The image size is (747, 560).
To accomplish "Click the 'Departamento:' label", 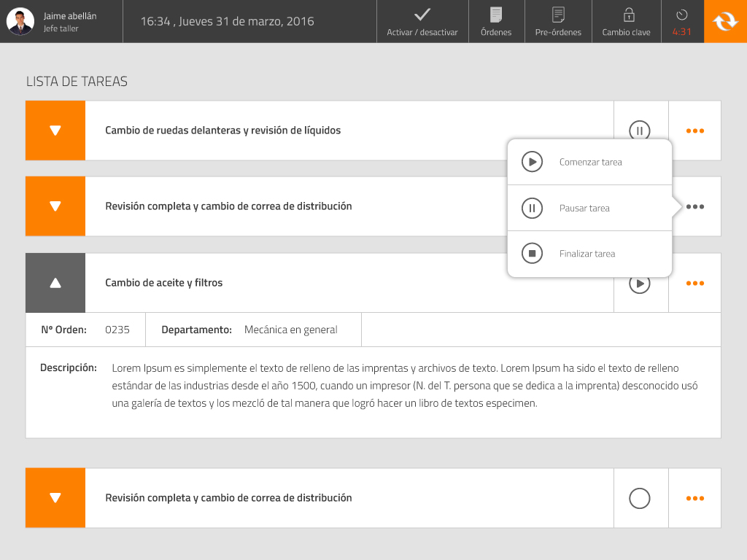I will pyautogui.click(x=197, y=330).
